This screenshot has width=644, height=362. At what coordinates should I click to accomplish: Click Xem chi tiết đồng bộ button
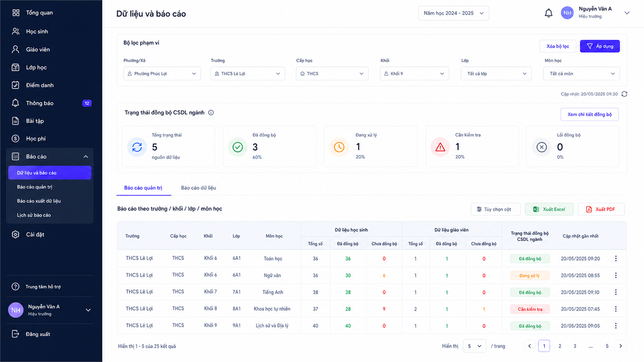click(x=589, y=114)
